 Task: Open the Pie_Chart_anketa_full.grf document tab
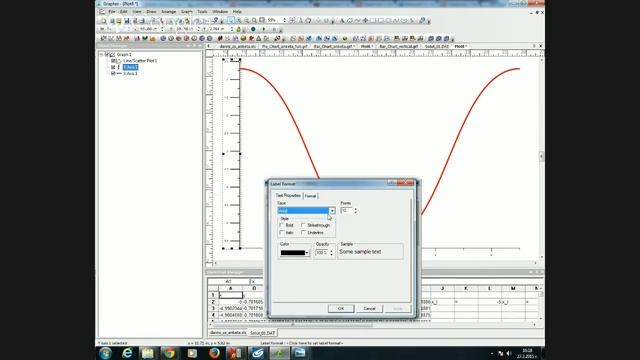(x=284, y=47)
